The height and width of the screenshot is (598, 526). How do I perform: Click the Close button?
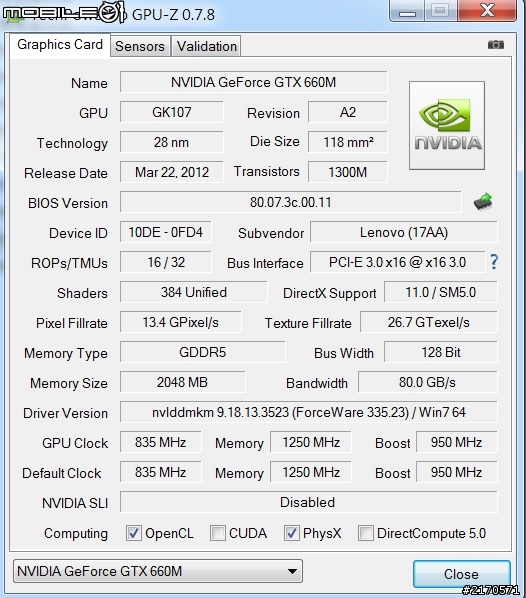click(x=462, y=574)
